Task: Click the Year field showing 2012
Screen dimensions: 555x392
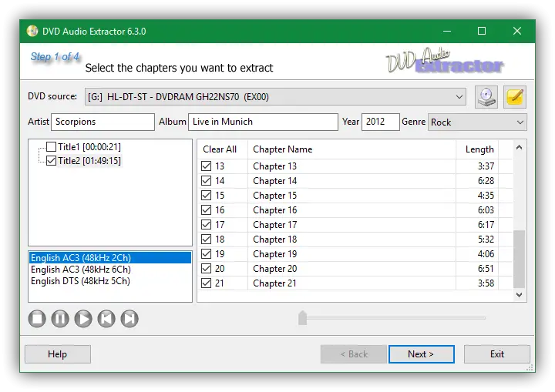Action: [381, 122]
